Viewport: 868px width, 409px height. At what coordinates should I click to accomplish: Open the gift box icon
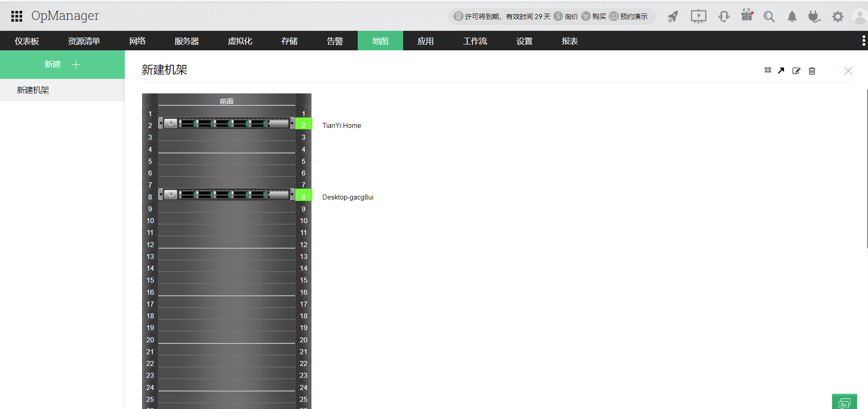pos(747,15)
